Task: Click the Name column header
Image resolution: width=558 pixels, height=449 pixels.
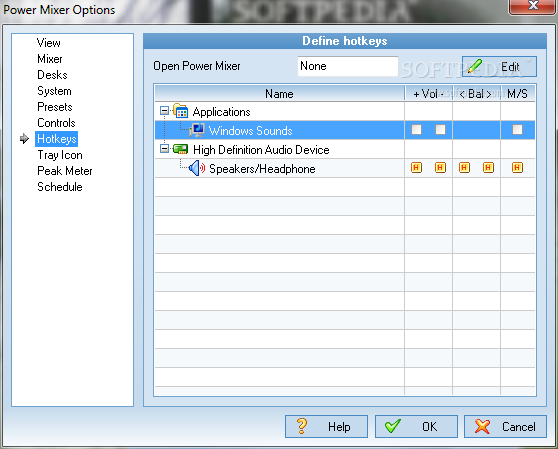Action: (279, 94)
